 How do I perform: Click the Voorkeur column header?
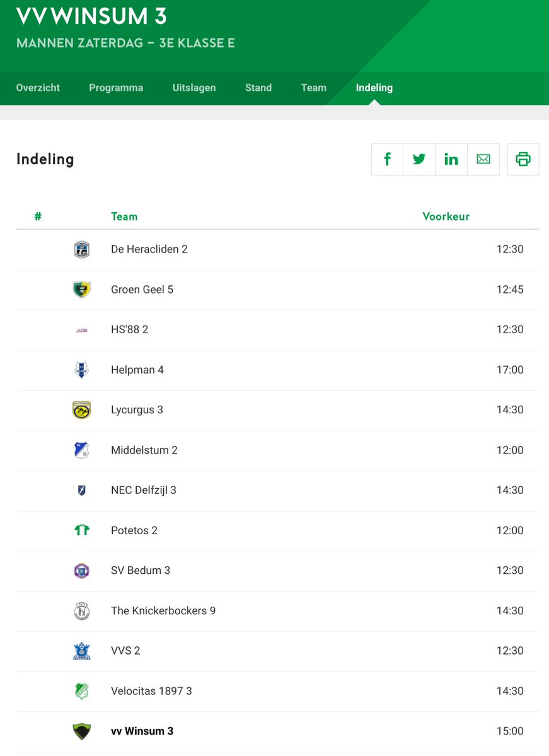point(446,217)
